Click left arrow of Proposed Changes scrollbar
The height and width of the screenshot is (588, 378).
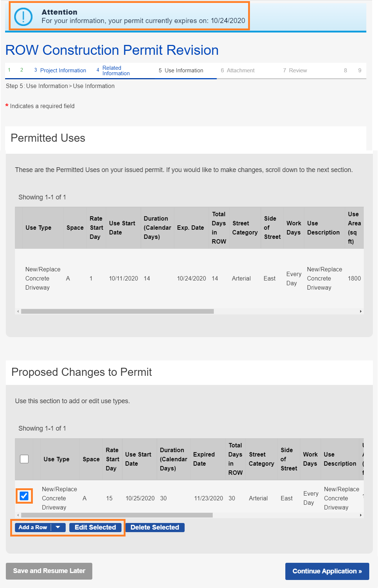click(x=18, y=515)
